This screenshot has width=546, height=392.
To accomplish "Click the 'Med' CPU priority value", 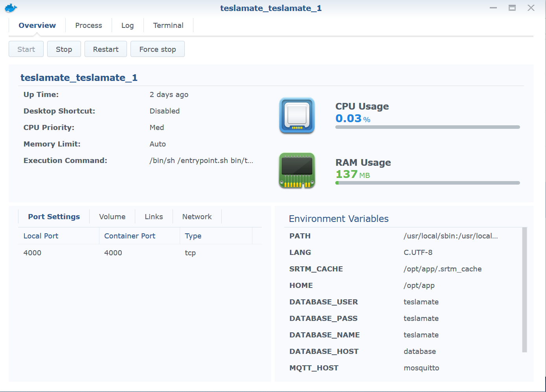I will tap(157, 128).
